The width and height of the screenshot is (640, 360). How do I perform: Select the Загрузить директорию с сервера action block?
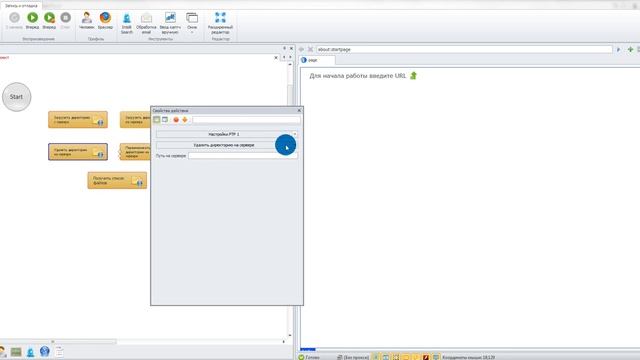click(78, 120)
